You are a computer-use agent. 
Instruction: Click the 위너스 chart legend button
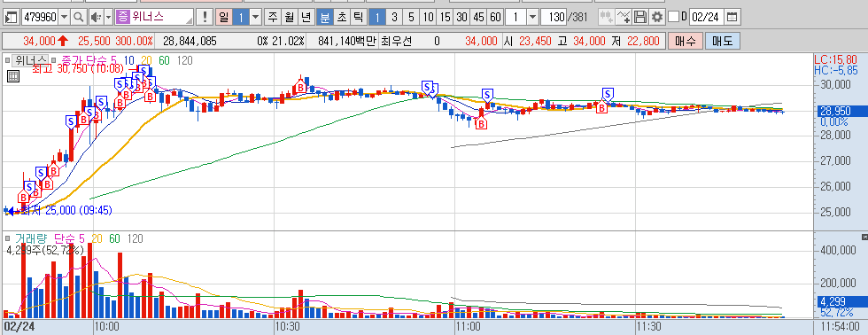tap(31, 60)
